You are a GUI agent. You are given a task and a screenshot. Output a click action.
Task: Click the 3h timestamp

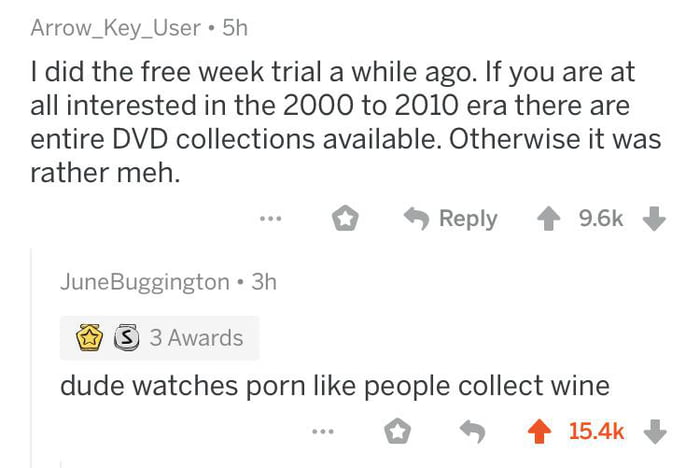(264, 282)
